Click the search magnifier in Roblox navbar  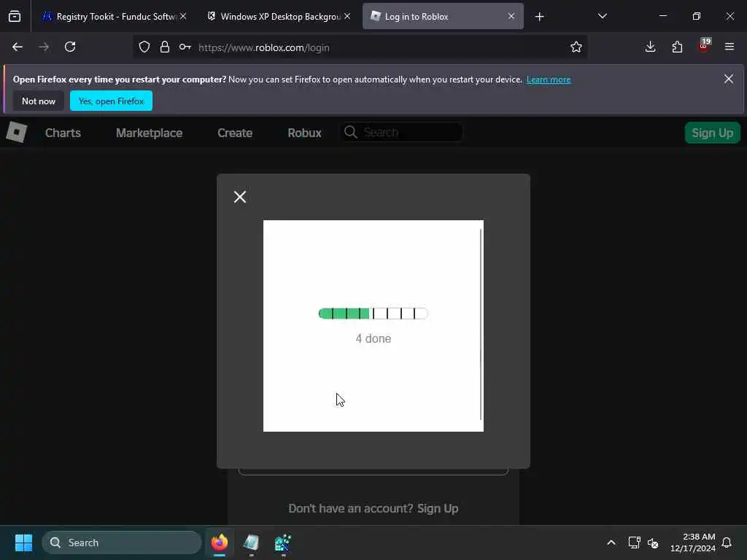coord(351,133)
